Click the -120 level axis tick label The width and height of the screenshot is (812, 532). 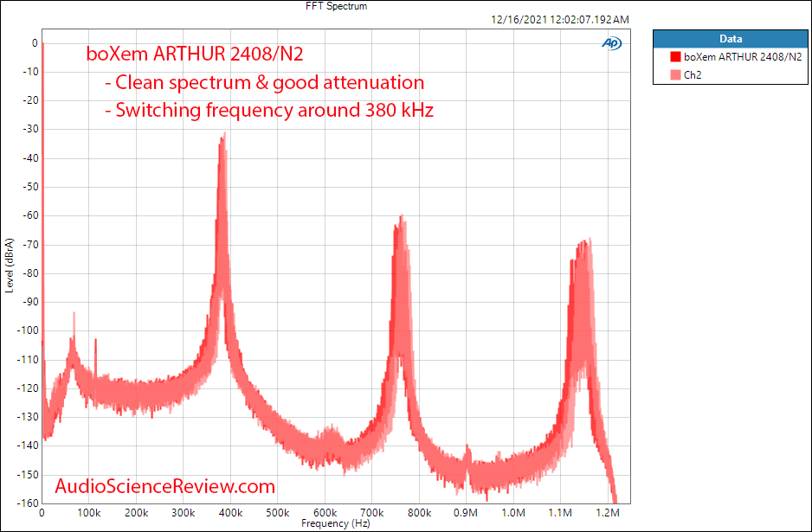pyautogui.click(x=27, y=388)
